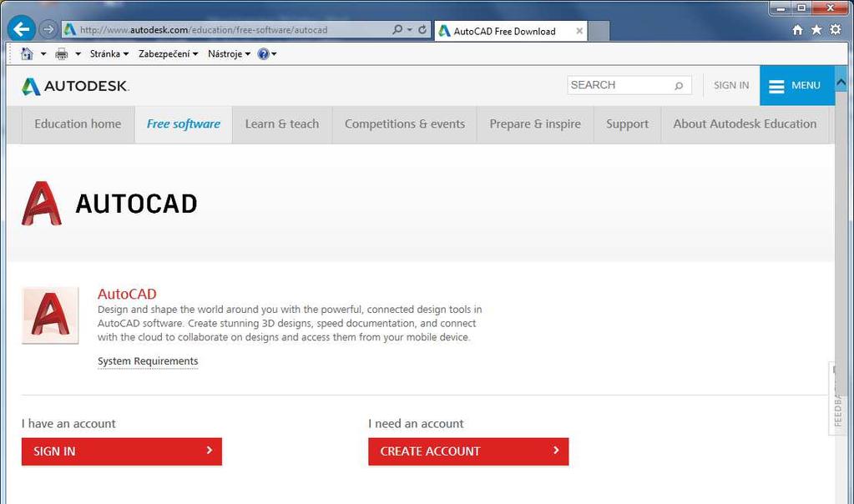Open the blue MENU button
This screenshot has height=504, width=854.
pos(796,85)
